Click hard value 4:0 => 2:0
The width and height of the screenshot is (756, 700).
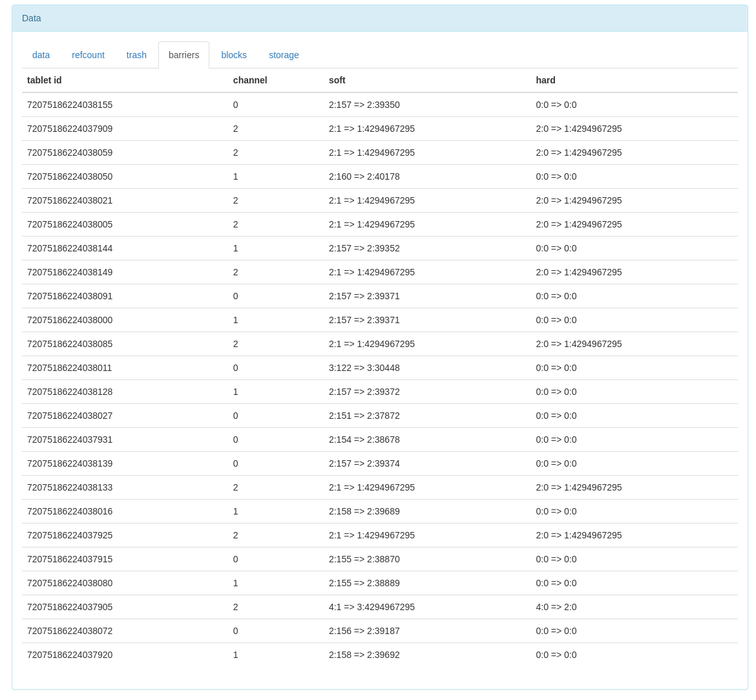point(556,607)
